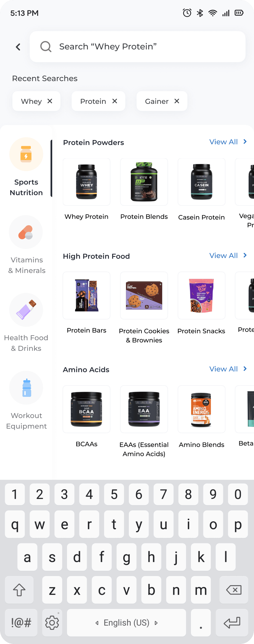The height and width of the screenshot is (644, 254).
Task: Expand Amino Acids View All
Action: (228, 369)
